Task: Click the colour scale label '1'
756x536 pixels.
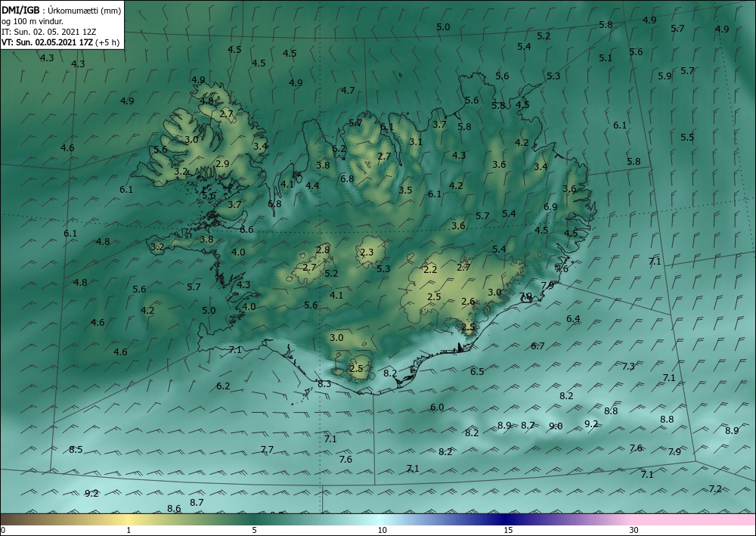Action: pyautogui.click(x=129, y=531)
